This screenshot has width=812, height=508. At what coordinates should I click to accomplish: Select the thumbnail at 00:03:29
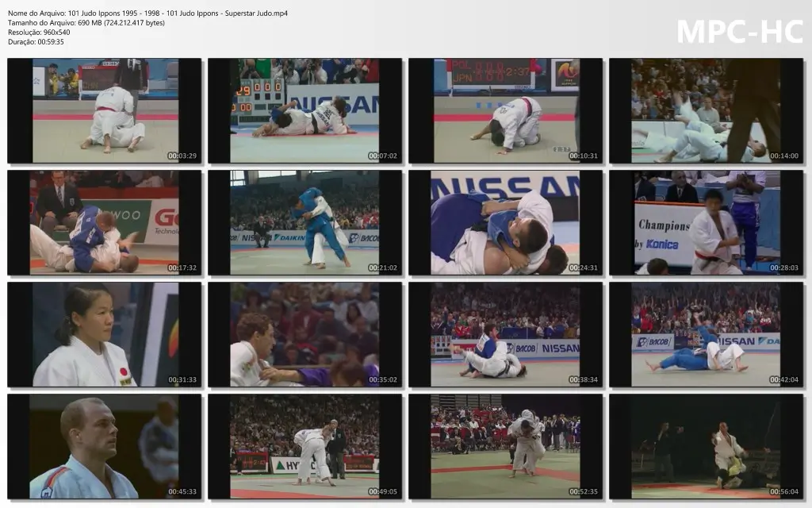(x=105, y=111)
